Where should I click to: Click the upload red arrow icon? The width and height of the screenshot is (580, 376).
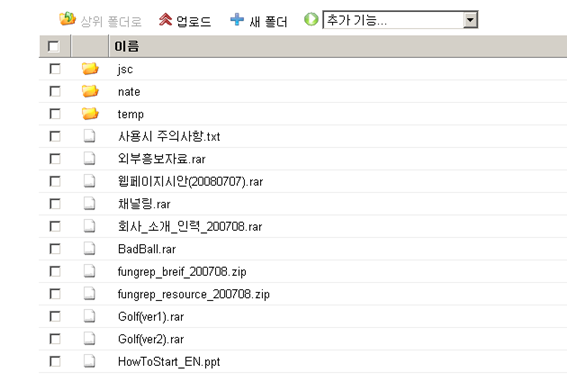[x=165, y=20]
